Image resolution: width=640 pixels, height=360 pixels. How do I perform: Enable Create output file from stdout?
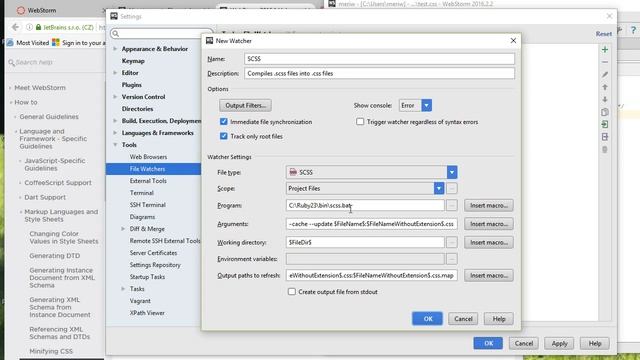(292, 292)
